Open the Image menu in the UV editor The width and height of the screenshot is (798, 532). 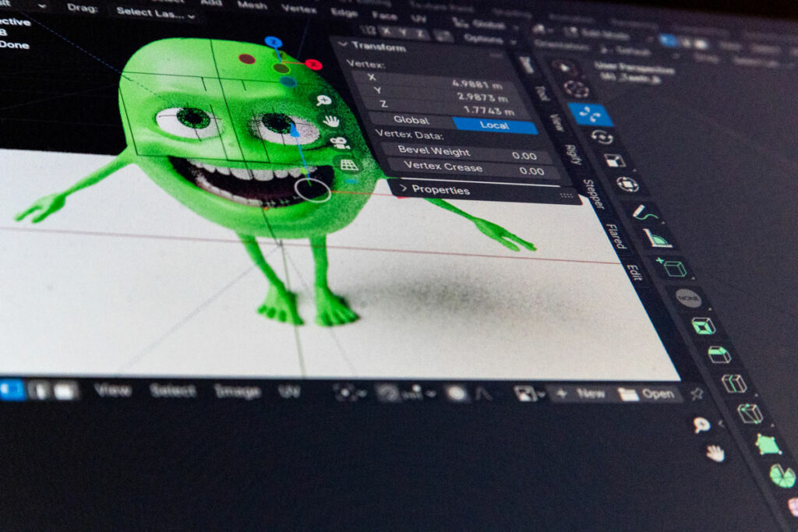[x=237, y=392]
